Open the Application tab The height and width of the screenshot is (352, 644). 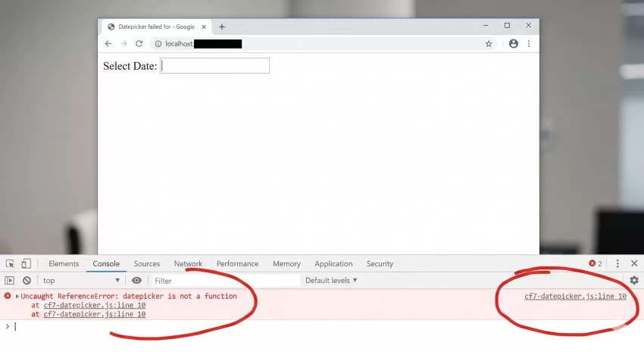(x=333, y=263)
